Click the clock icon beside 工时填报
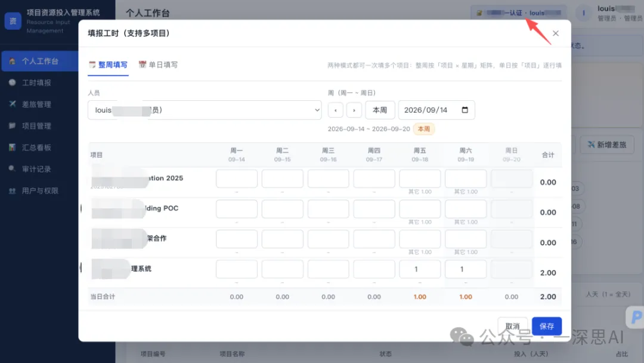The width and height of the screenshot is (644, 363). tap(13, 82)
